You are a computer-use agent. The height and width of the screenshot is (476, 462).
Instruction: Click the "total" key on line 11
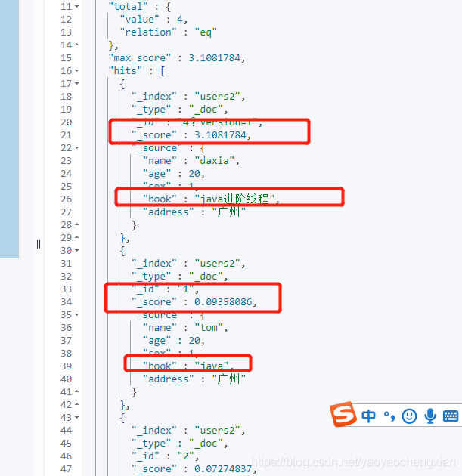[128, 6]
